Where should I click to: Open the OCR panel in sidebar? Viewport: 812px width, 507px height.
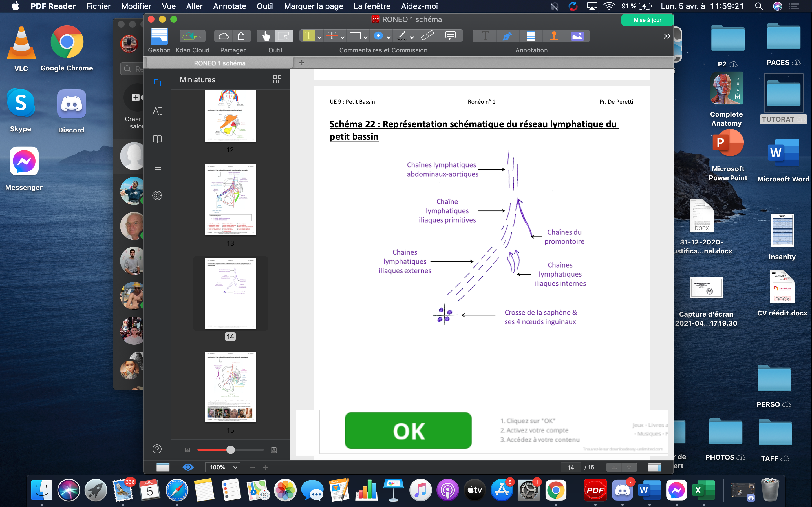(x=157, y=195)
